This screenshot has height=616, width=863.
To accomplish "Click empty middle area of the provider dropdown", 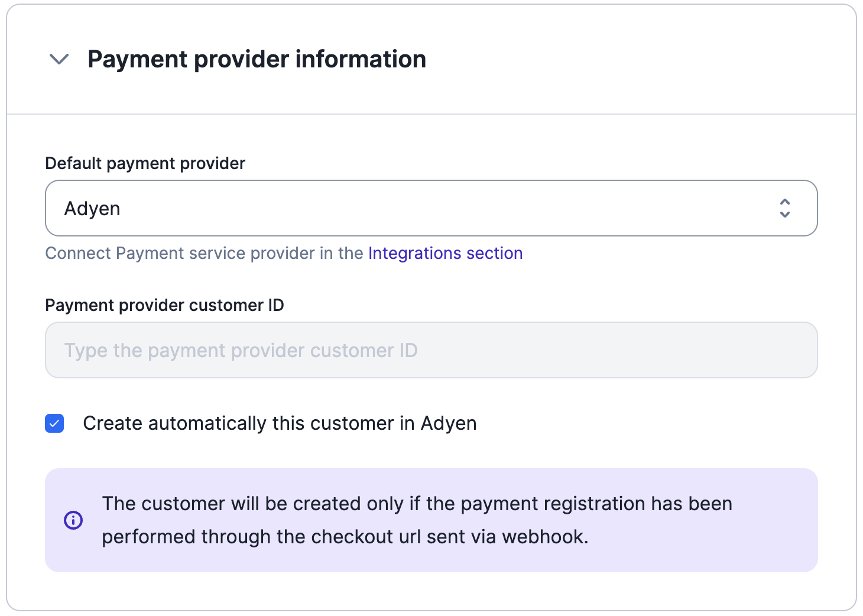I will (x=431, y=208).
